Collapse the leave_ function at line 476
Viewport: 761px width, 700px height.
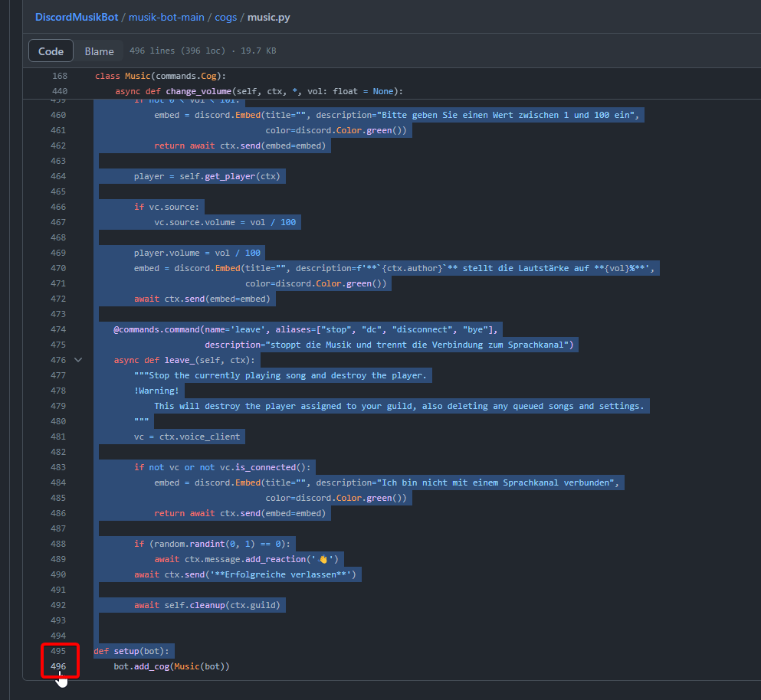pos(77,360)
